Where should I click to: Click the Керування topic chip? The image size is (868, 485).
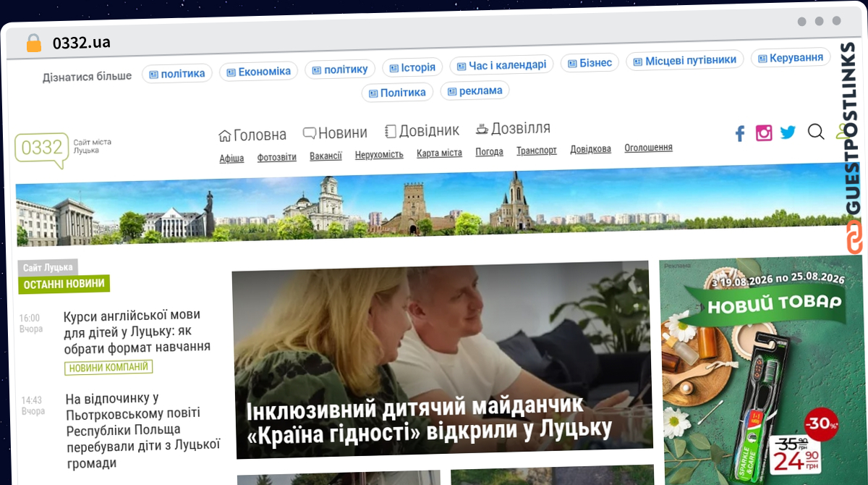coord(791,58)
